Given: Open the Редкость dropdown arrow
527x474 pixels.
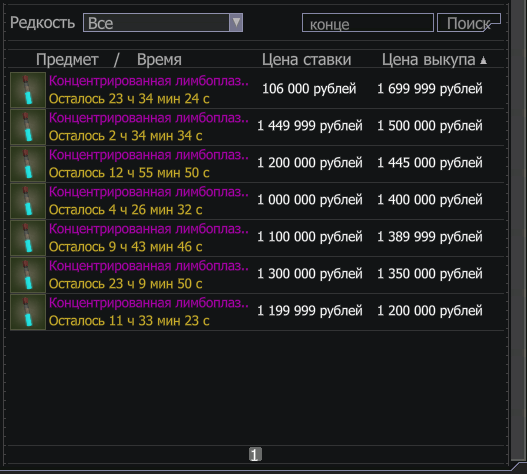Looking at the screenshot, I should coord(236,23).
